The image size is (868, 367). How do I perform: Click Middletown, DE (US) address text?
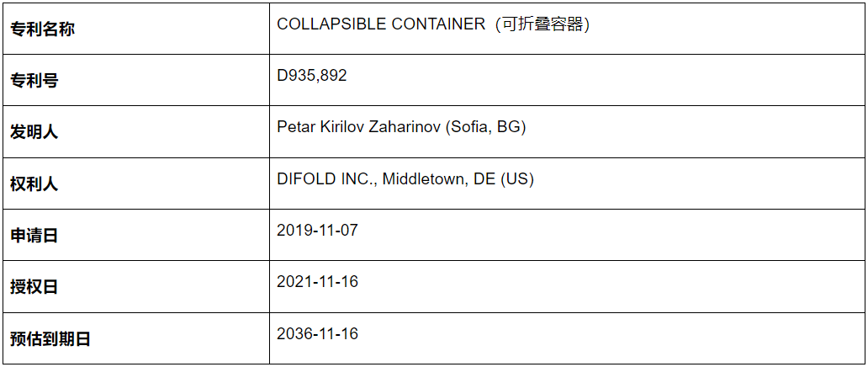(458, 179)
